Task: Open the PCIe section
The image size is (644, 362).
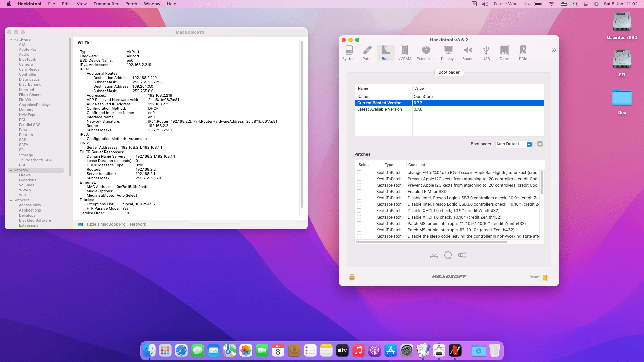Action: (x=523, y=53)
